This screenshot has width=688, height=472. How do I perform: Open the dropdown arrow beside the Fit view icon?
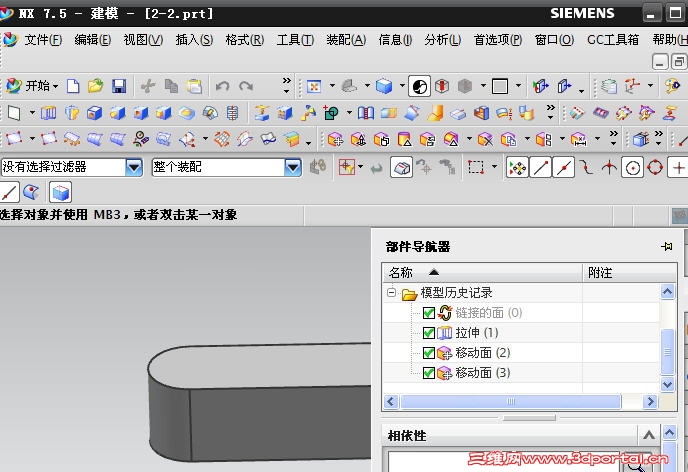pos(332,85)
